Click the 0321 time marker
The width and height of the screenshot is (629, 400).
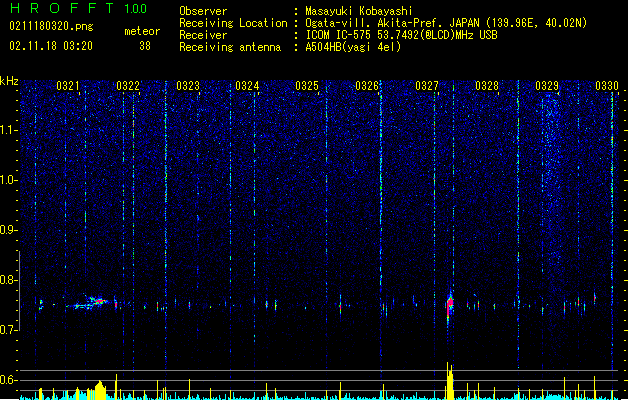click(x=68, y=86)
